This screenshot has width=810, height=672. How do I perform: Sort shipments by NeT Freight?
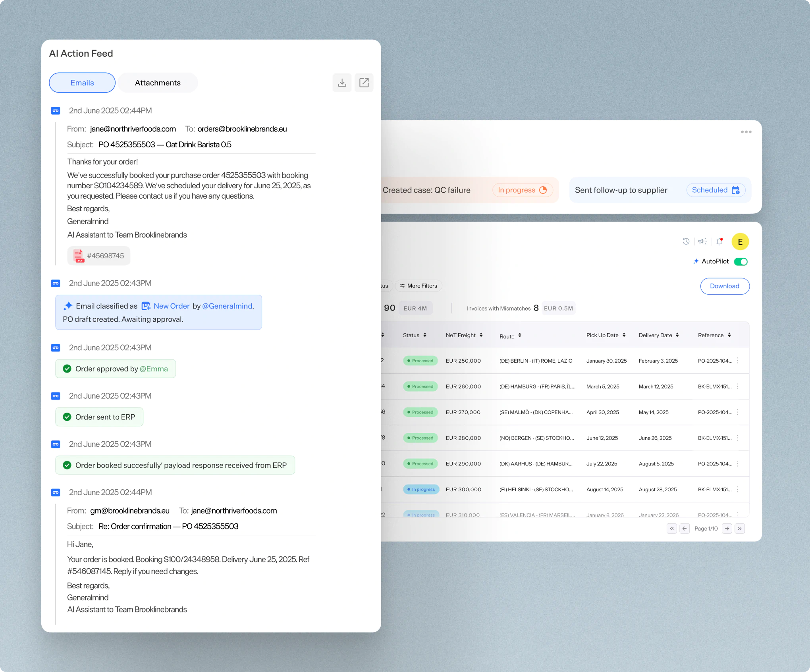[x=464, y=335]
